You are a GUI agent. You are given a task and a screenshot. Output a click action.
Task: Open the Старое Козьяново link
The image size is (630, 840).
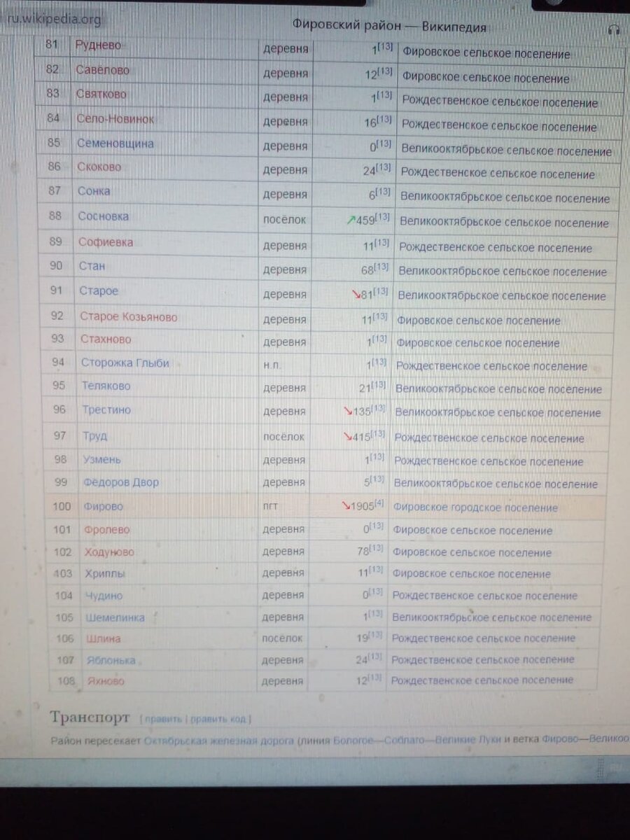129,316
